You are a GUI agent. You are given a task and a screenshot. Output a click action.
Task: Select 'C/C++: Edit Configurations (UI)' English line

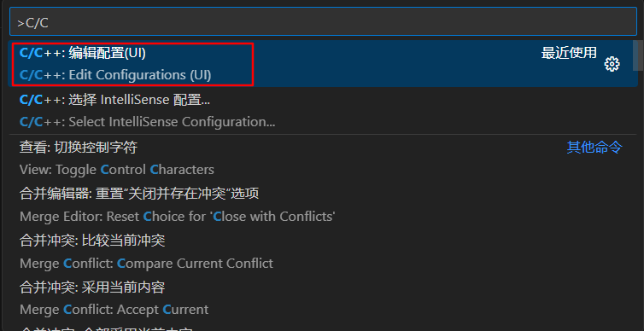(115, 75)
